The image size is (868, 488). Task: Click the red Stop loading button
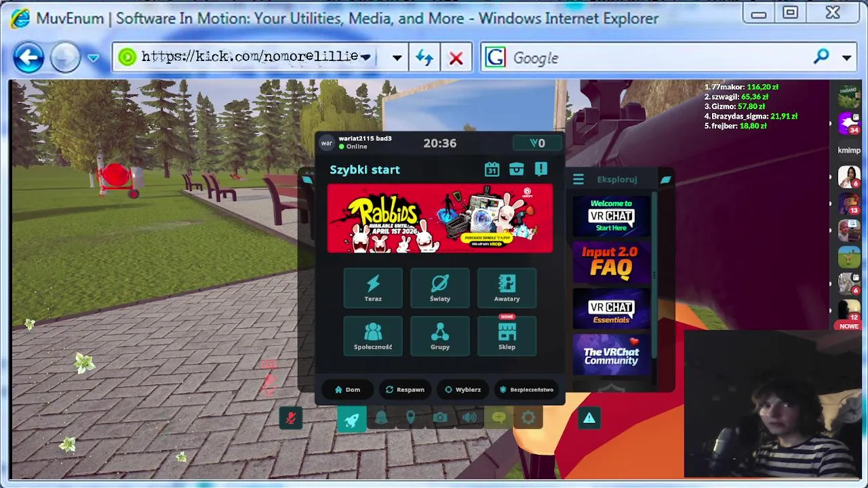pos(456,58)
